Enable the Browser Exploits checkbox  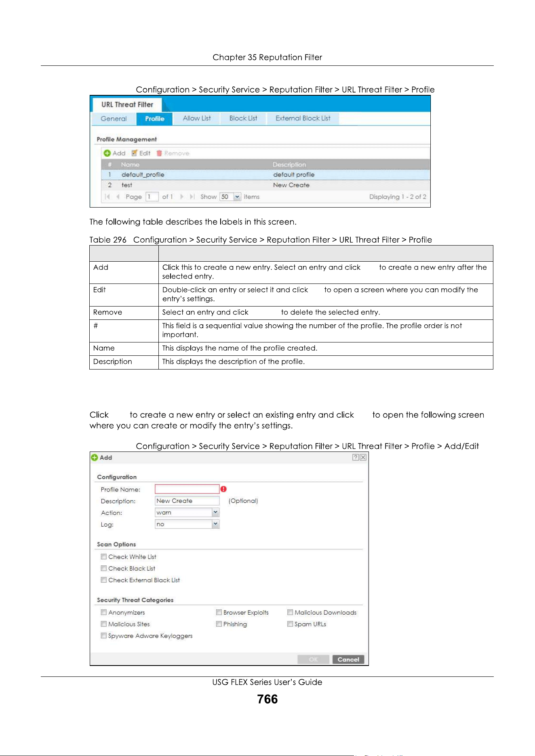click(x=219, y=612)
